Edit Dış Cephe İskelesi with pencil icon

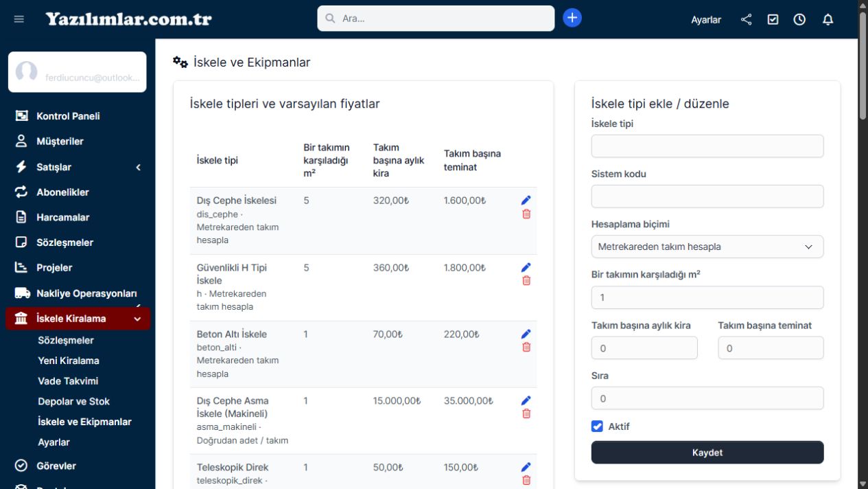pyautogui.click(x=526, y=200)
